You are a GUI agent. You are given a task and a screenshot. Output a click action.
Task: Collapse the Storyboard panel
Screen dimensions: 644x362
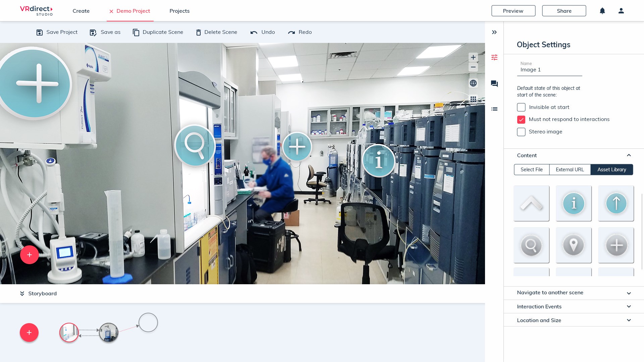point(22,294)
